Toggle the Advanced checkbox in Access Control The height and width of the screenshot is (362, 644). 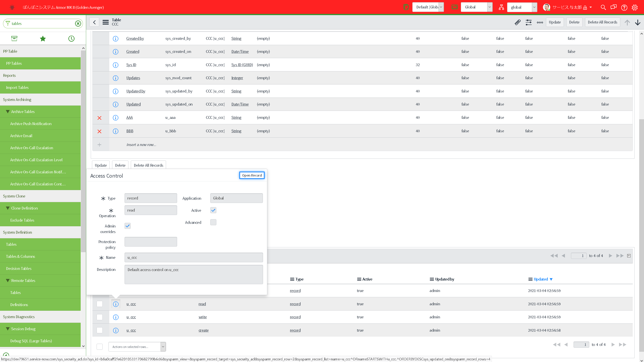point(213,222)
